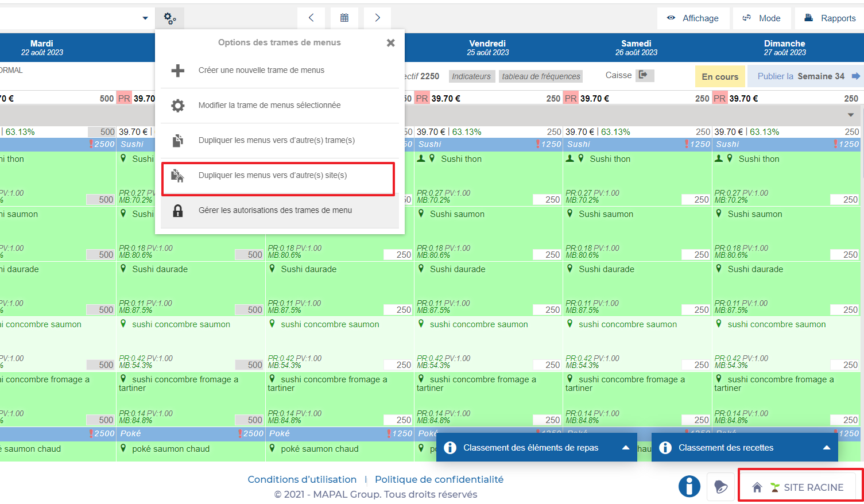Click the Poké category header with 2500 total

click(x=191, y=433)
